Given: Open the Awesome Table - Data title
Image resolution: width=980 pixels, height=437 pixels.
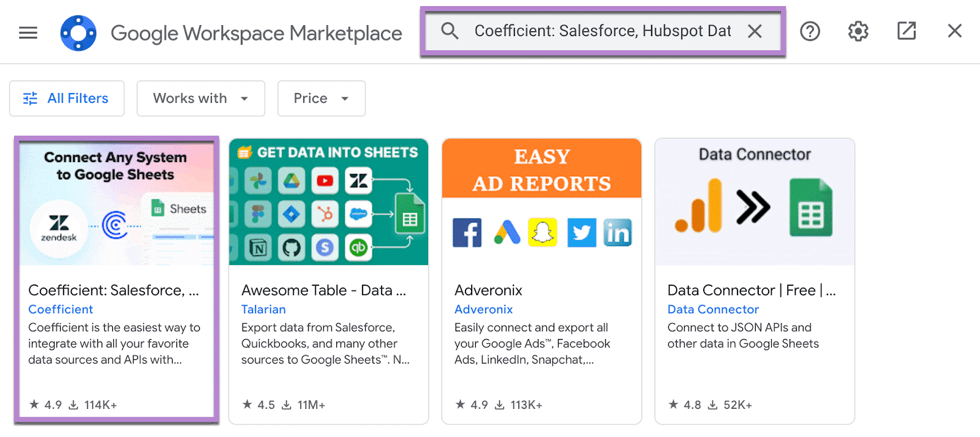Looking at the screenshot, I should pos(323,290).
